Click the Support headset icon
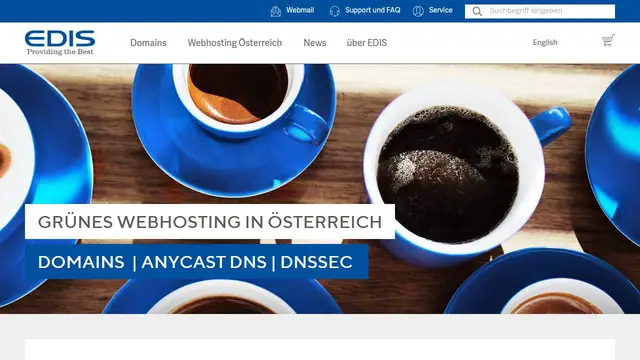The width and height of the screenshot is (640, 360). [x=335, y=11]
